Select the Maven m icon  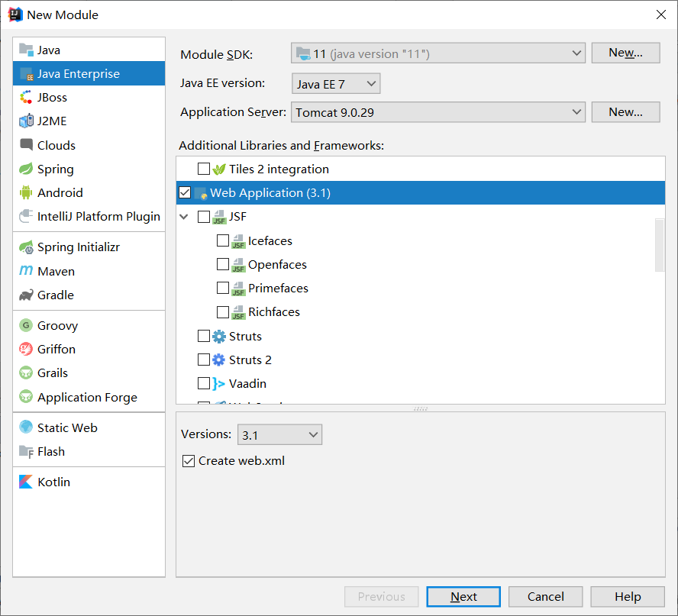coord(26,271)
